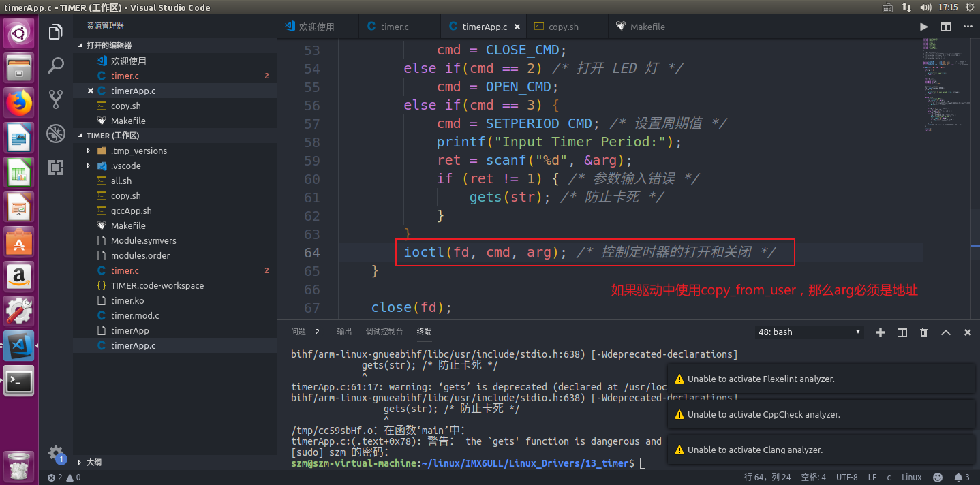Close the timerApp.c editor tab
Viewport: 980px width, 485px height.
point(517,27)
